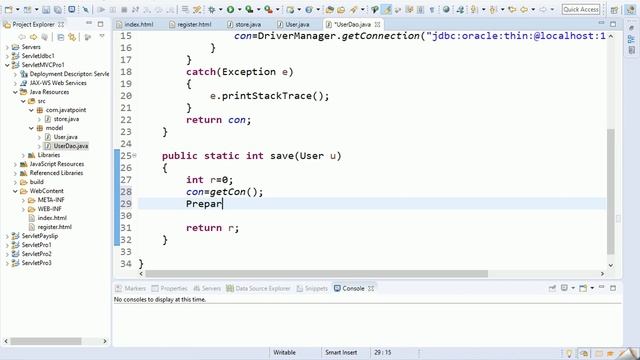Viewport: 640px width, 360px height.
Task: Run the program with the green Run button
Action: 231,9
